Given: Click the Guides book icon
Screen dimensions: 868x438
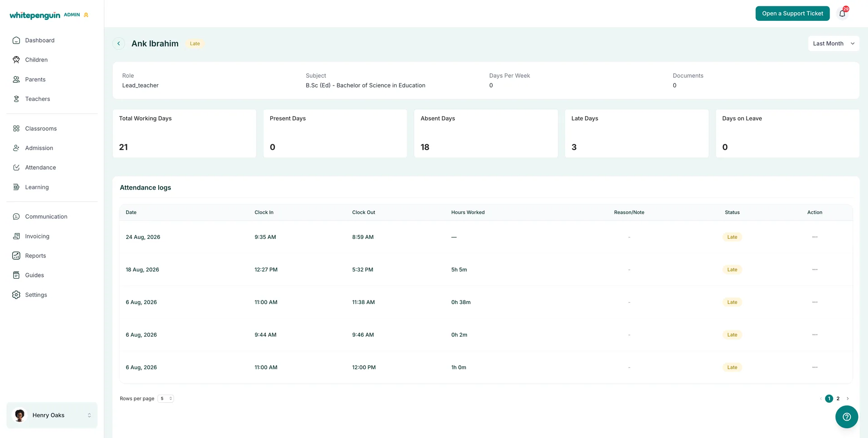Looking at the screenshot, I should tap(16, 275).
